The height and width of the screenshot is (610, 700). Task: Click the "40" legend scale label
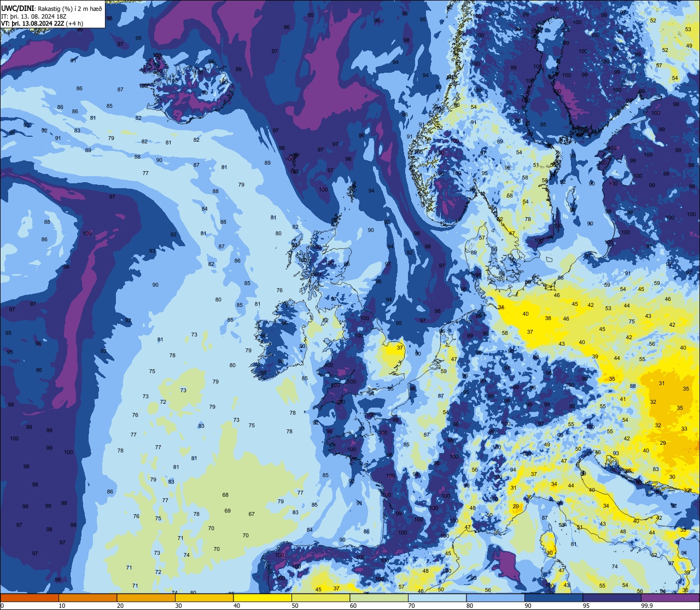pos(237,606)
